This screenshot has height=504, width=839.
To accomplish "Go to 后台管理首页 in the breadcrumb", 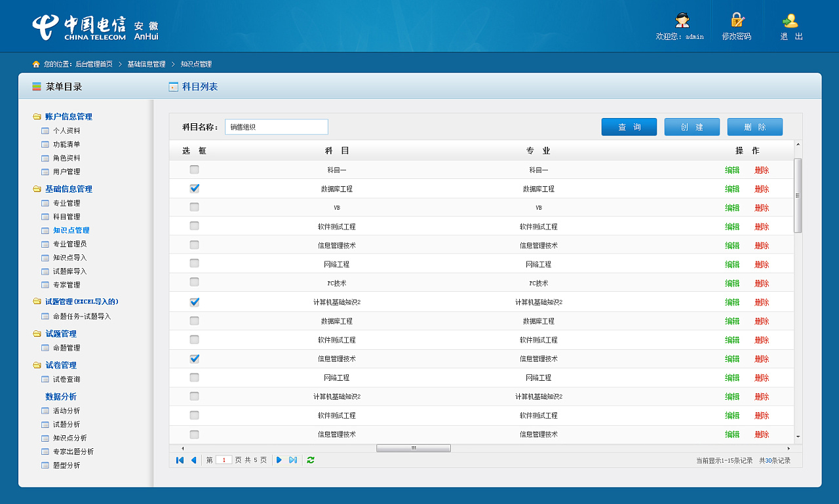I will point(94,64).
